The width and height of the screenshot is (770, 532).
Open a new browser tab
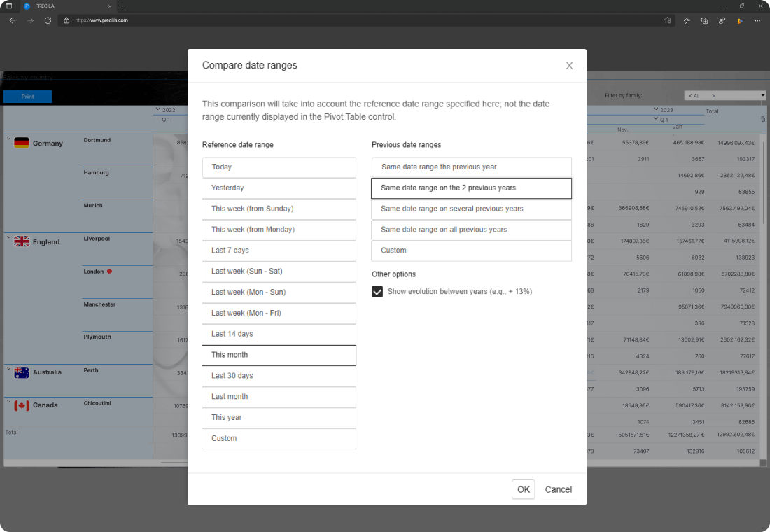point(122,6)
